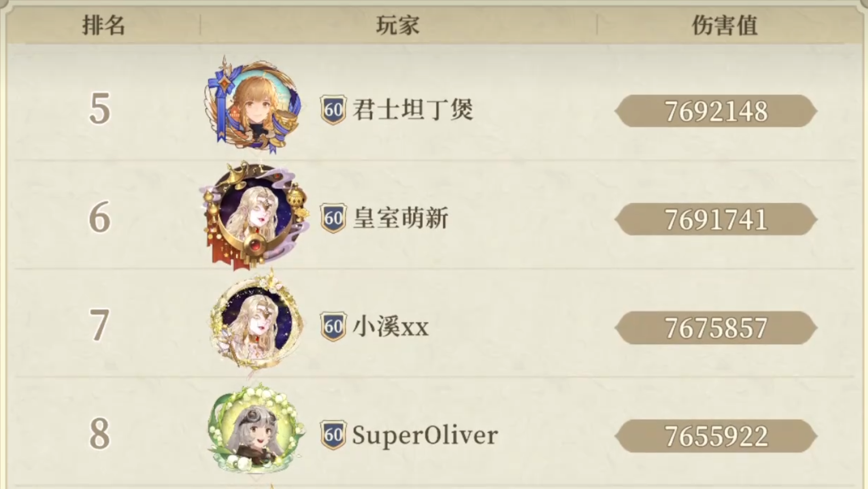The width and height of the screenshot is (868, 489).
Task: Click damage value 7655922
Action: click(x=716, y=436)
